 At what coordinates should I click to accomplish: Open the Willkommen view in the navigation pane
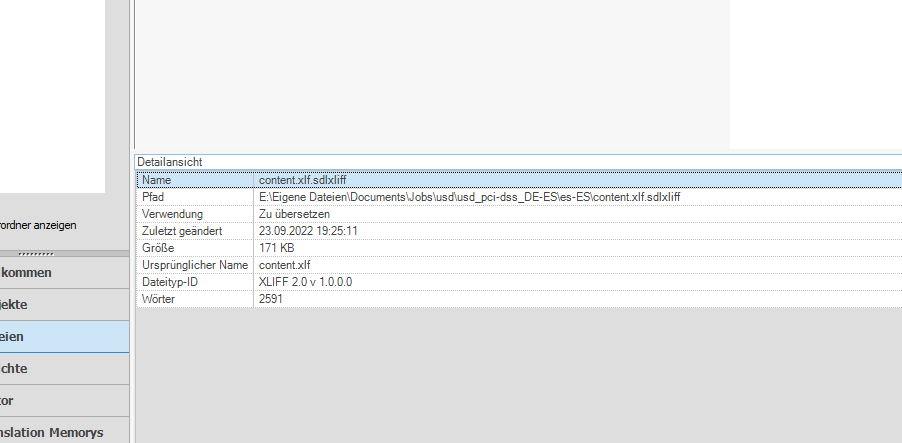pyautogui.click(x=64, y=273)
